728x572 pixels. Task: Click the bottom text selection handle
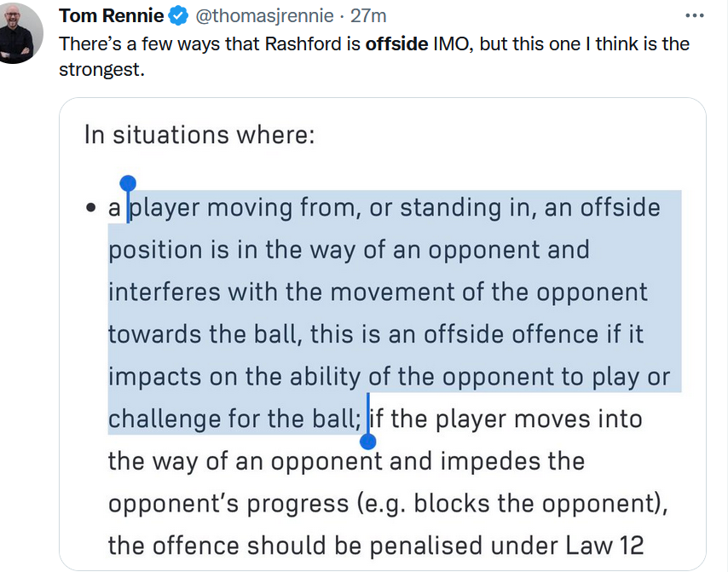coord(368,441)
